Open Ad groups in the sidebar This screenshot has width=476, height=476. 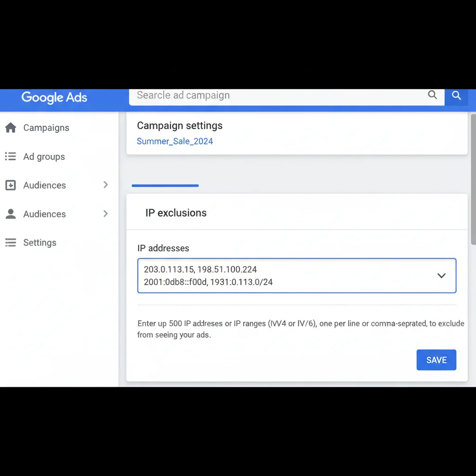coord(44,157)
